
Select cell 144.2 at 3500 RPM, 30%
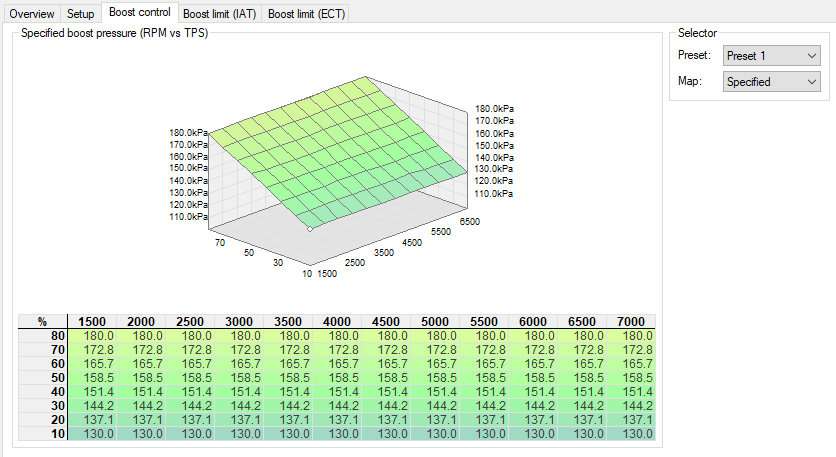coord(288,406)
